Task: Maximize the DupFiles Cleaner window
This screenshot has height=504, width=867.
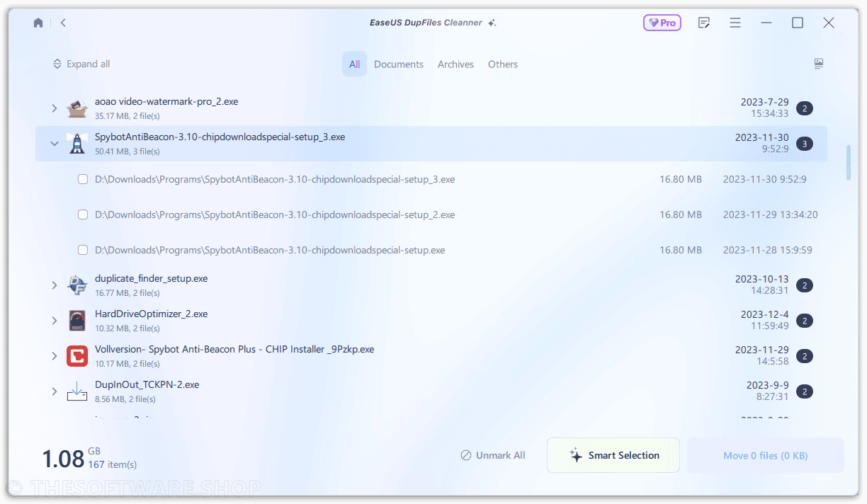Action: click(798, 23)
